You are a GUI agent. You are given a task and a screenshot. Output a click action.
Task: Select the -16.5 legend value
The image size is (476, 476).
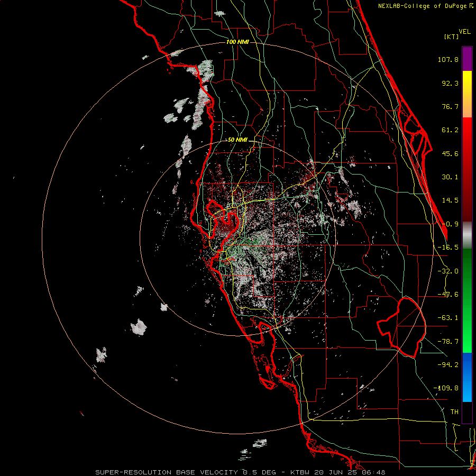(448, 248)
